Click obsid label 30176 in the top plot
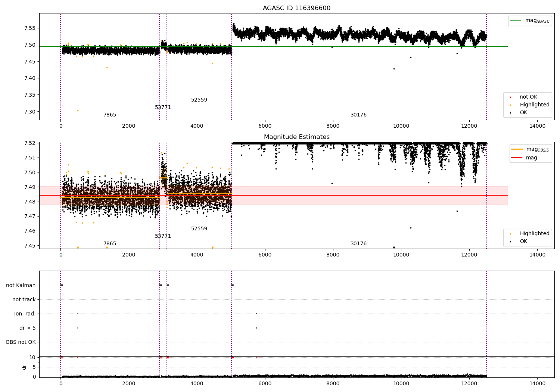 (358, 115)
